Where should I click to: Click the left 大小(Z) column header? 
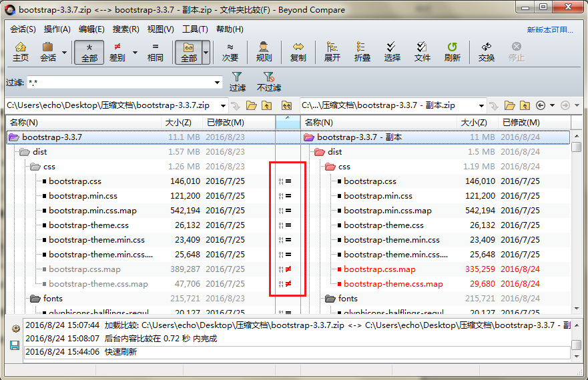pos(182,123)
